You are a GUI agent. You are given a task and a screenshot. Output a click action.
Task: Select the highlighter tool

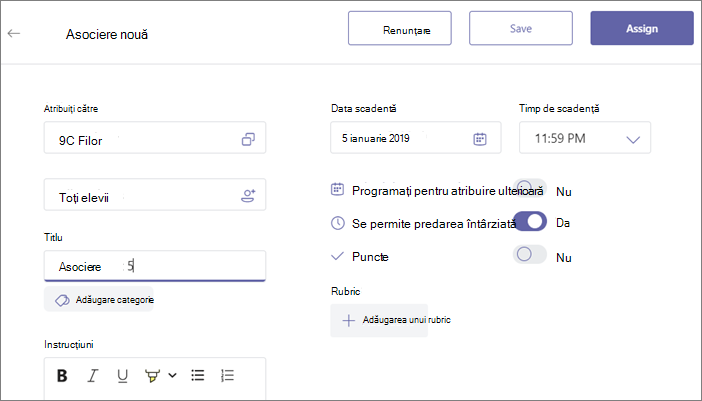coord(153,376)
